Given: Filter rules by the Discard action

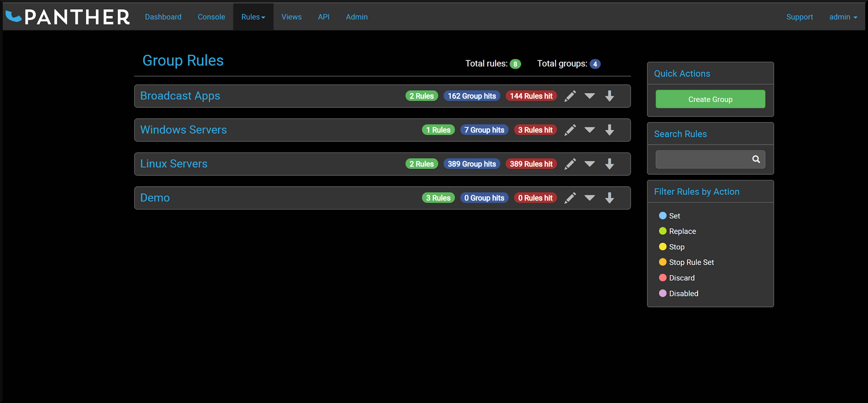Looking at the screenshot, I should point(677,278).
